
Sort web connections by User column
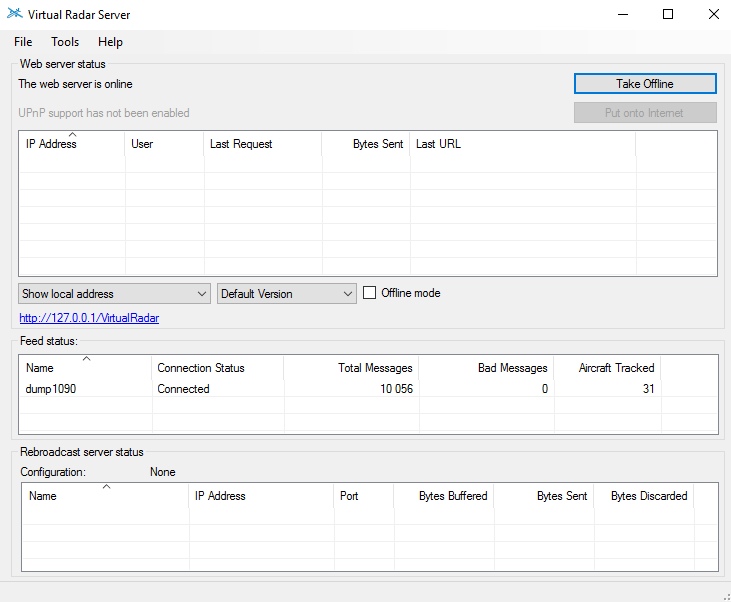(165, 144)
